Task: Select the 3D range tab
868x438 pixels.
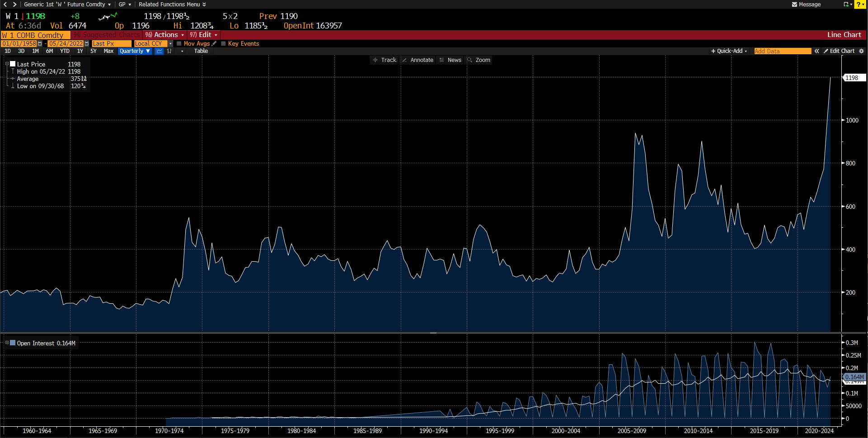Action: (x=21, y=51)
